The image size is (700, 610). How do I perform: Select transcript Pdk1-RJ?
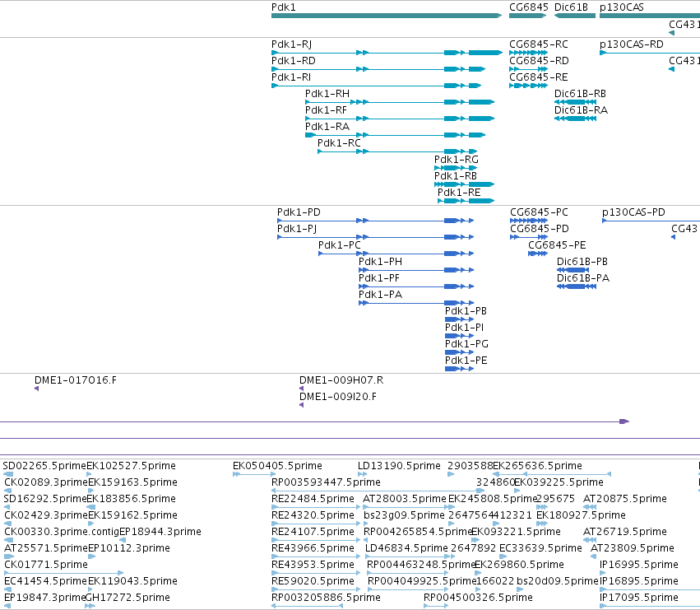[291, 44]
